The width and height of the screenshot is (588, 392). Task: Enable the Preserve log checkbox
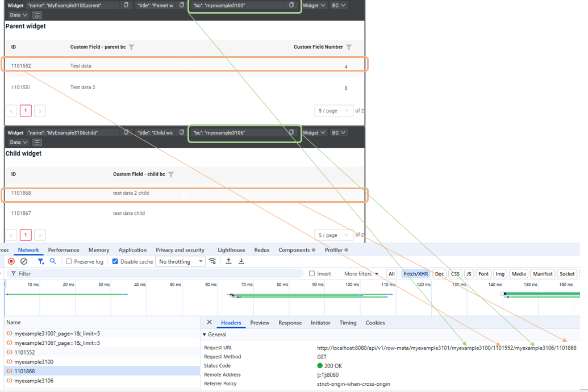pos(69,261)
